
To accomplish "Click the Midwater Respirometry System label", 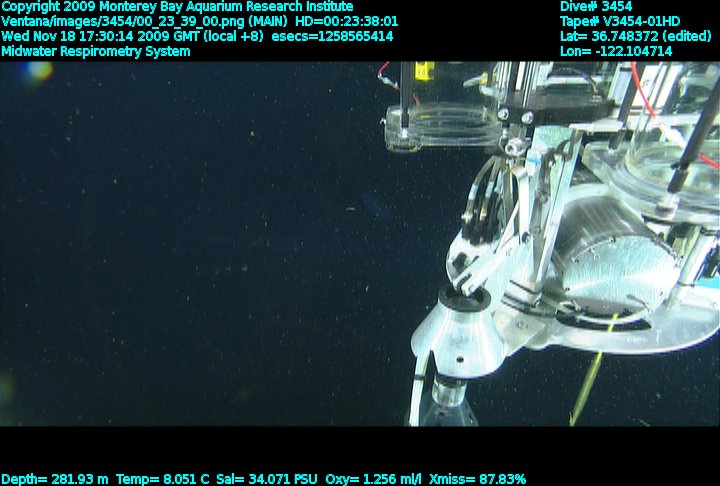I will [96, 51].
